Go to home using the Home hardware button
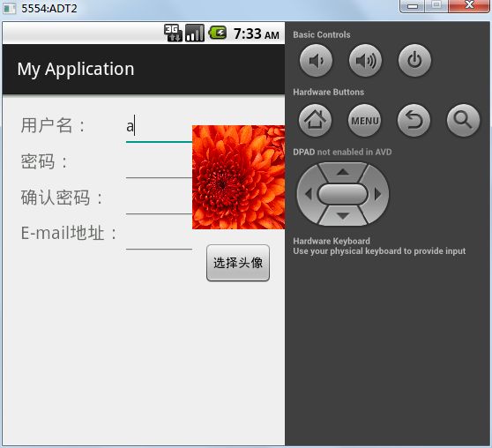Viewport: 492px width, 448px height. 315,120
